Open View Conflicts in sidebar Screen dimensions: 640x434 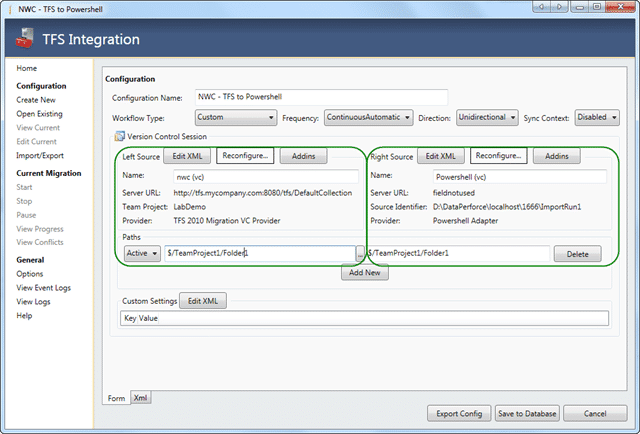coord(40,243)
